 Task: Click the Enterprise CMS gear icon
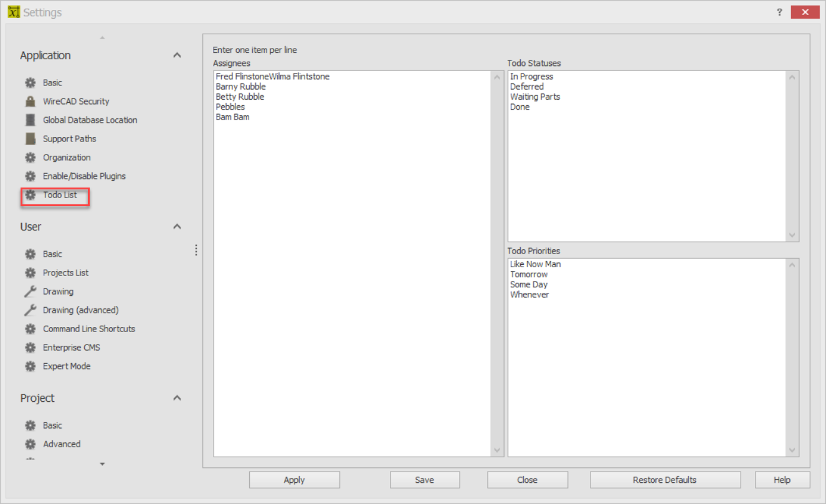(30, 347)
